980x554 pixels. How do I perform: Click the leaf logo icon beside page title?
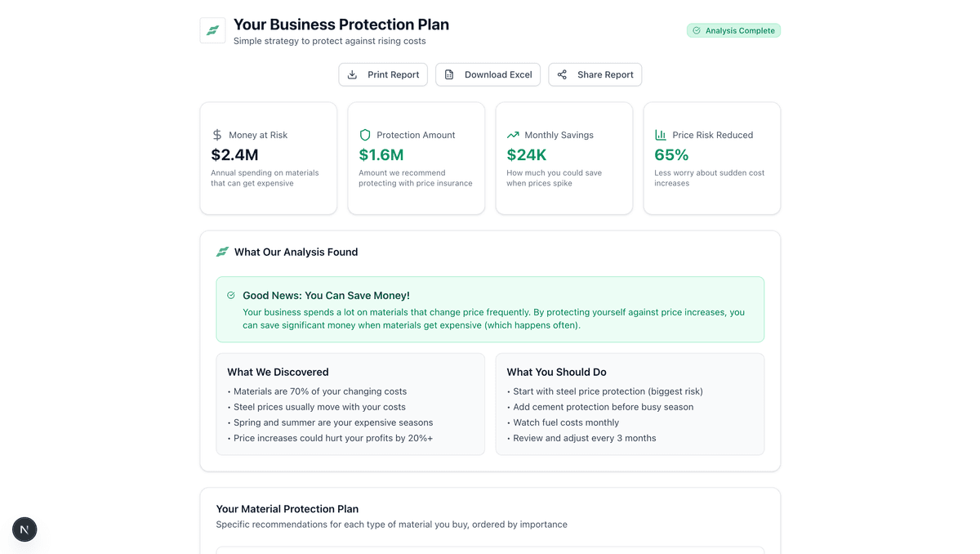pos(212,30)
